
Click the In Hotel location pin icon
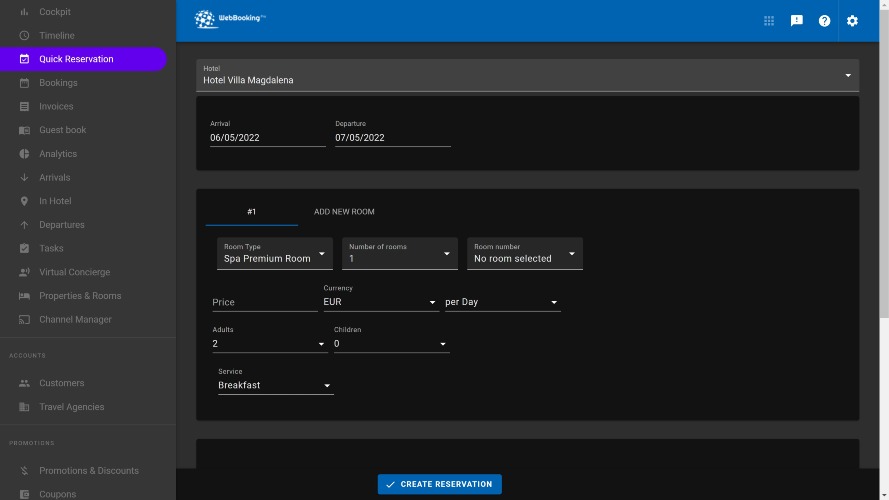coord(24,201)
